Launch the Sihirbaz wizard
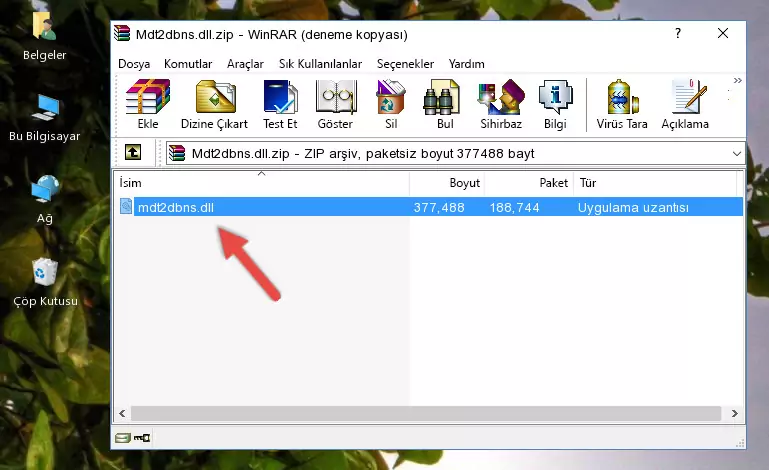769x470 pixels. 501,104
